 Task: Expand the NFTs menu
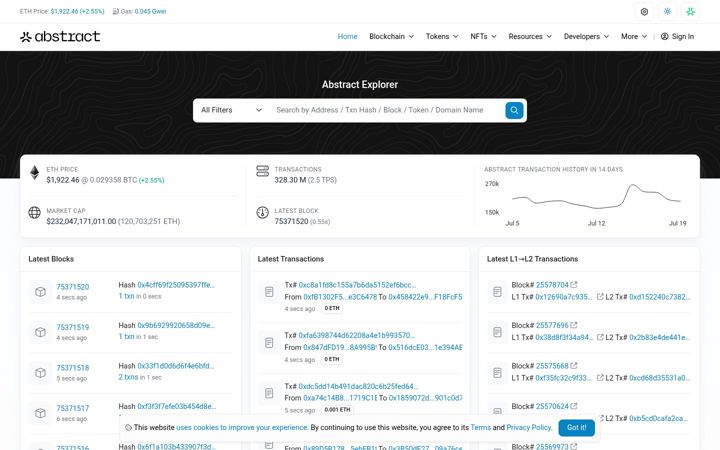pyautogui.click(x=484, y=36)
